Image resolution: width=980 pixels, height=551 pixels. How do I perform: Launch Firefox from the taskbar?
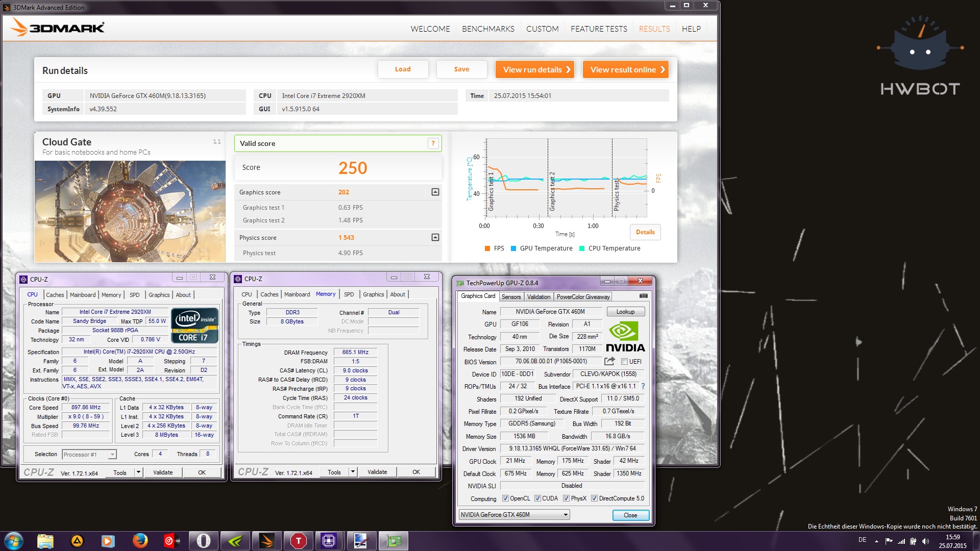pyautogui.click(x=140, y=541)
